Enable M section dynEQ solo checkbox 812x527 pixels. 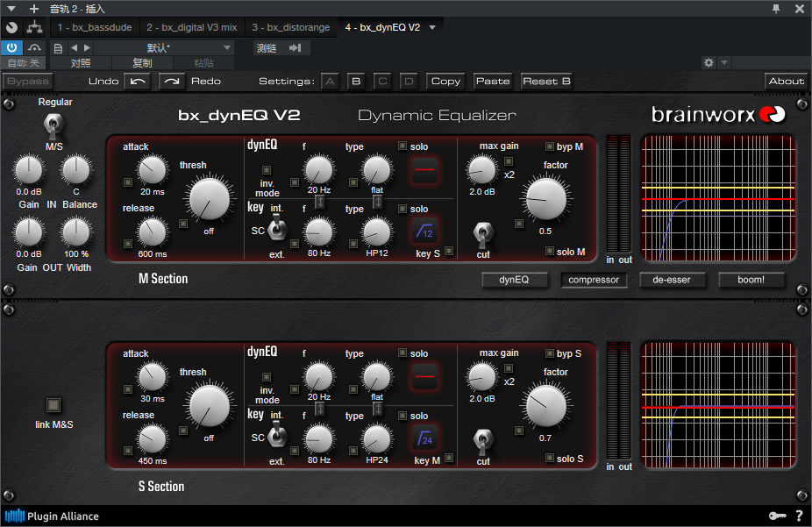[x=402, y=146]
